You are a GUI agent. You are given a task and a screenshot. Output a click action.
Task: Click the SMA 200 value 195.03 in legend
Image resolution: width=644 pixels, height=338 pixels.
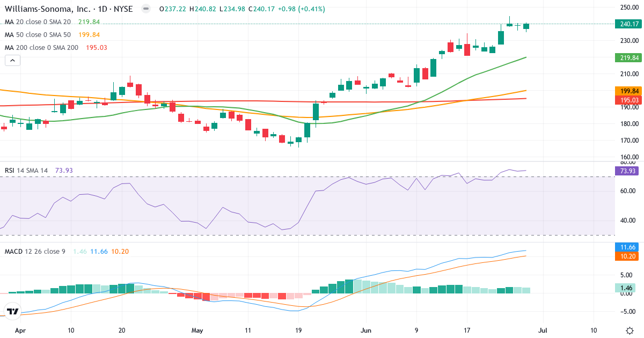(97, 48)
